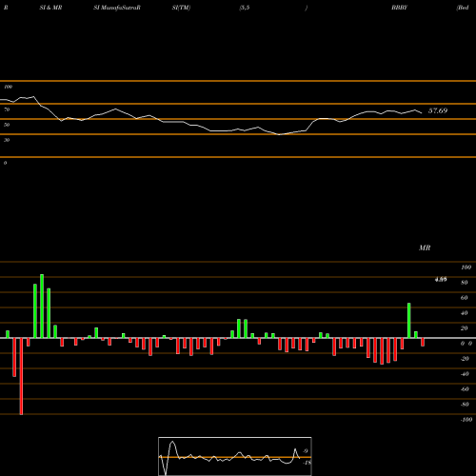Click the MR panel title

point(425,248)
